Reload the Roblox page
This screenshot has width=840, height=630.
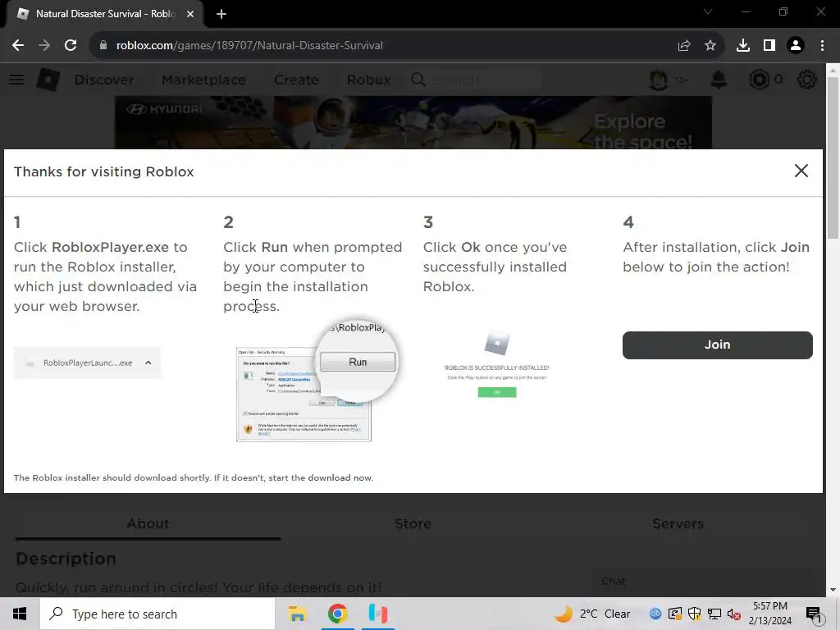(x=71, y=46)
